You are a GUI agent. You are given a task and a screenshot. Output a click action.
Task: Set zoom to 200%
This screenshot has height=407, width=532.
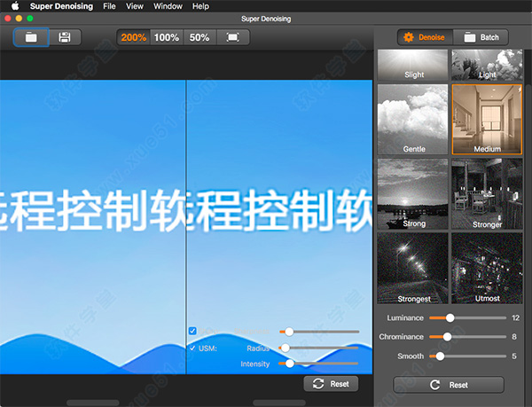(133, 37)
